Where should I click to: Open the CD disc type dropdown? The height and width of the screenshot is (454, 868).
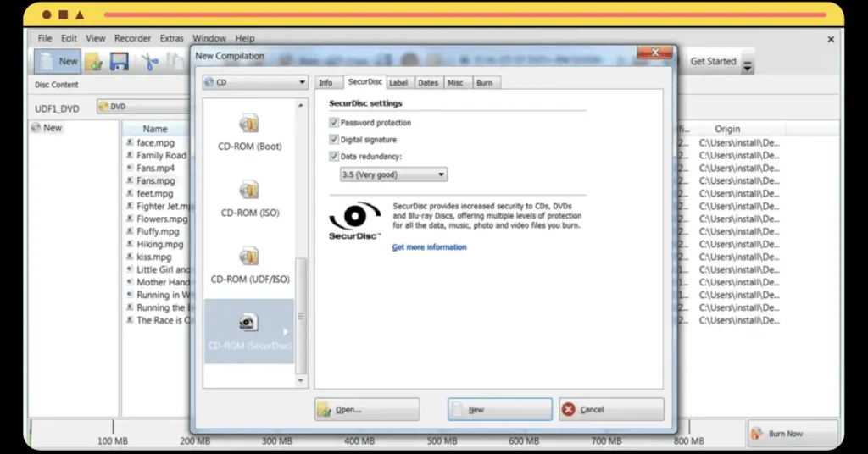[x=255, y=82]
